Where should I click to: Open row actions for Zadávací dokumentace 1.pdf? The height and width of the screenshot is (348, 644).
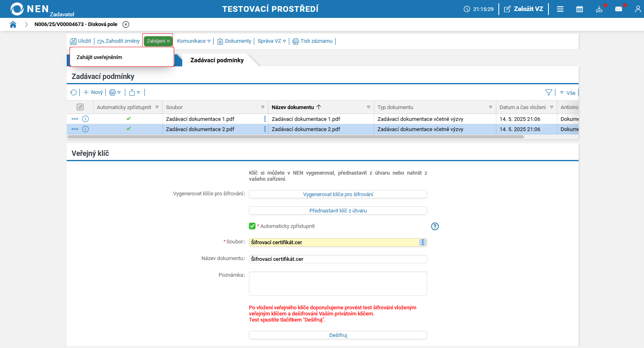tap(75, 119)
